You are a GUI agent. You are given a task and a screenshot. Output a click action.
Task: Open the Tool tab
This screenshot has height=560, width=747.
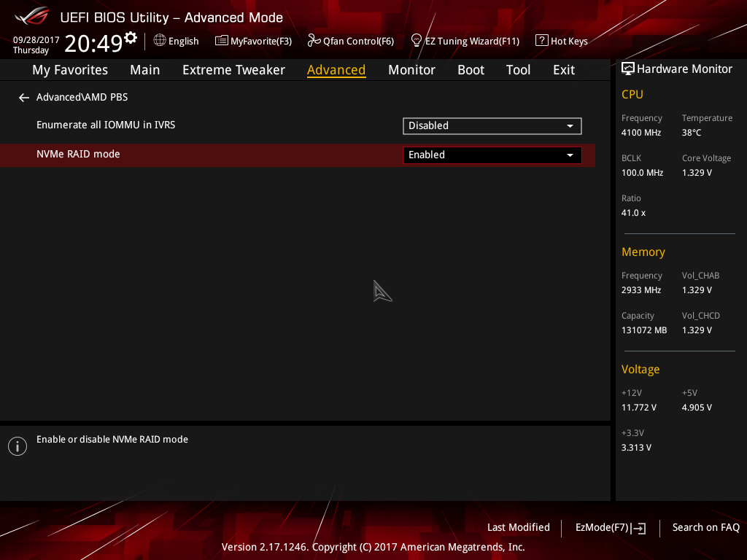tap(518, 70)
